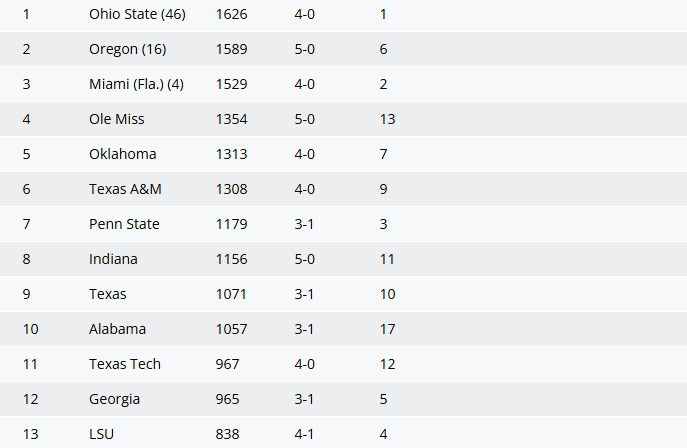
Task: Click Penn State's 3-1 record
Action: click(x=305, y=224)
